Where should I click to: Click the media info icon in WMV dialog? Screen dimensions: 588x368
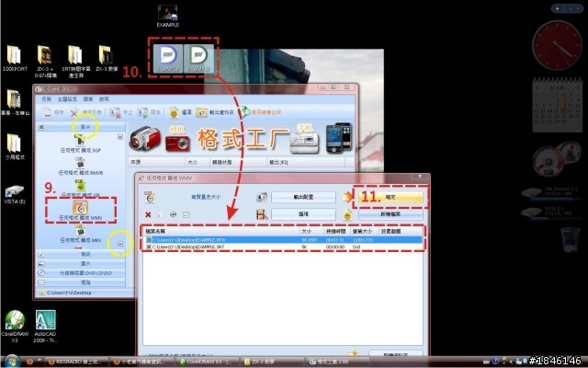tap(187, 214)
